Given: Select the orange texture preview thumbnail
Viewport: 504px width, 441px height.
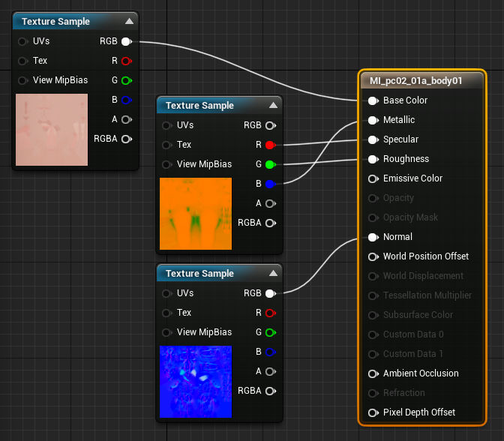Looking at the screenshot, I should coord(196,214).
